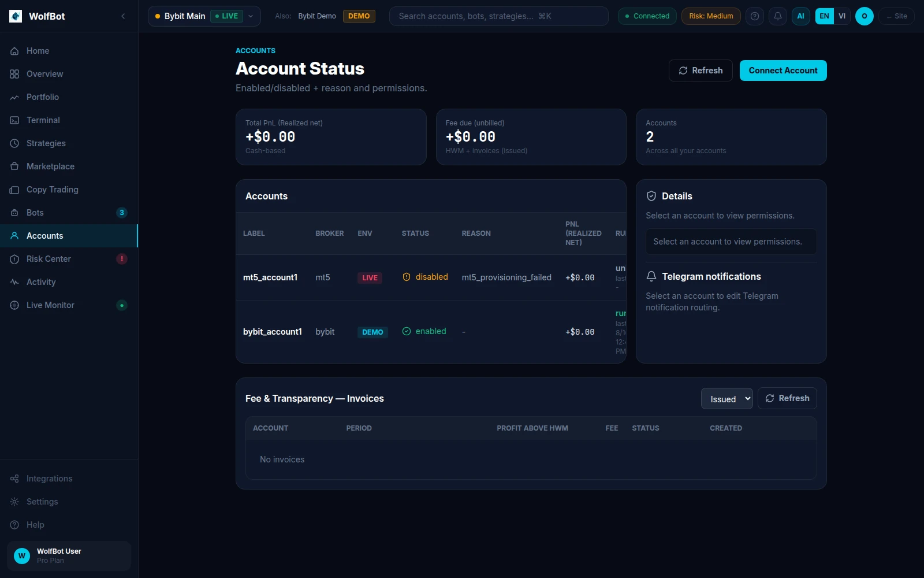Click the Settings gear icon in the sidebar

point(14,502)
